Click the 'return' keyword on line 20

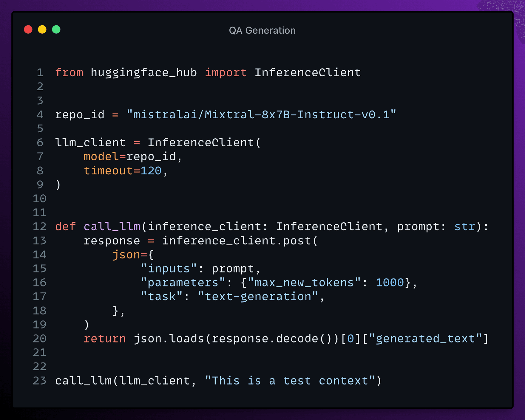105,339
